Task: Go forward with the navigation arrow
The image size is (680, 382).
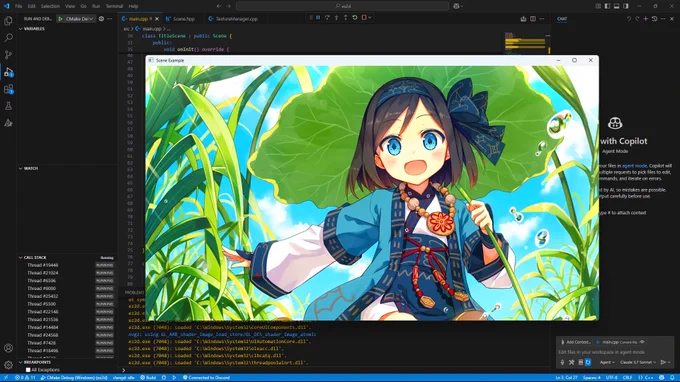Action: 229,6
